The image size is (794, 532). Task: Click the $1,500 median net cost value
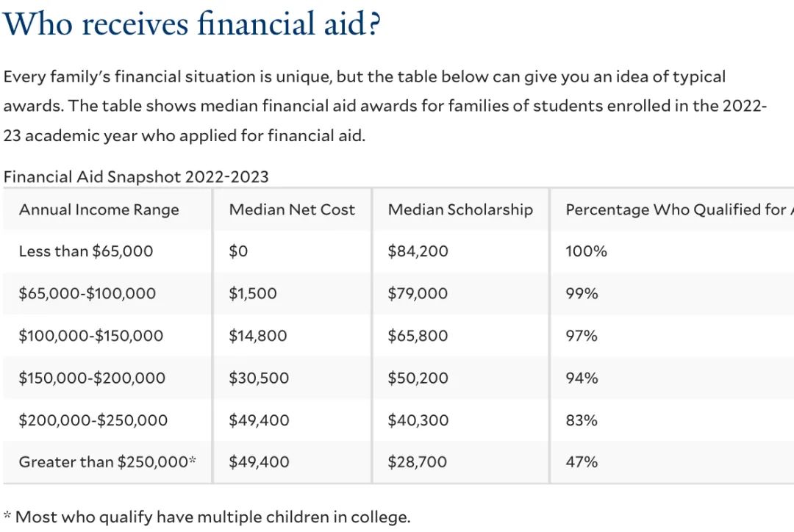253,294
